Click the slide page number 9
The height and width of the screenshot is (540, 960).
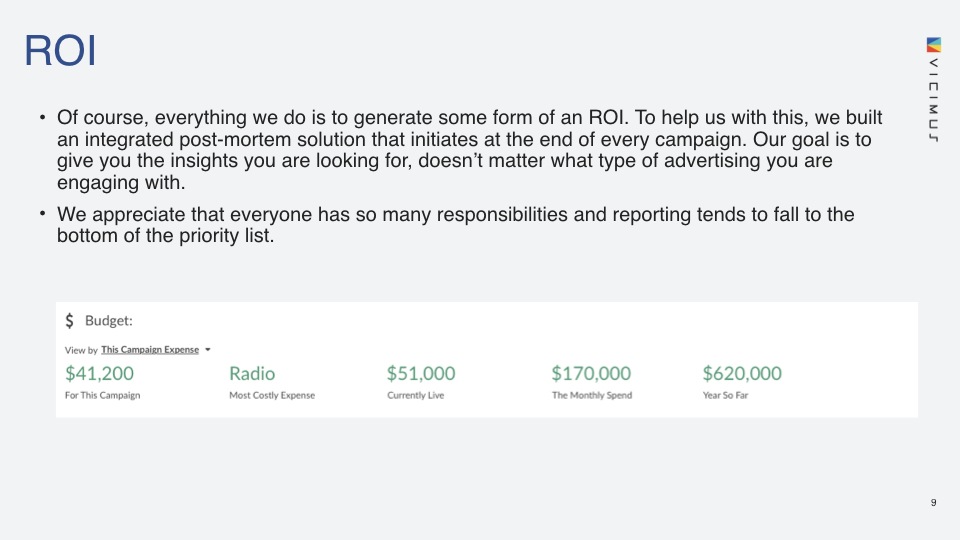[933, 503]
